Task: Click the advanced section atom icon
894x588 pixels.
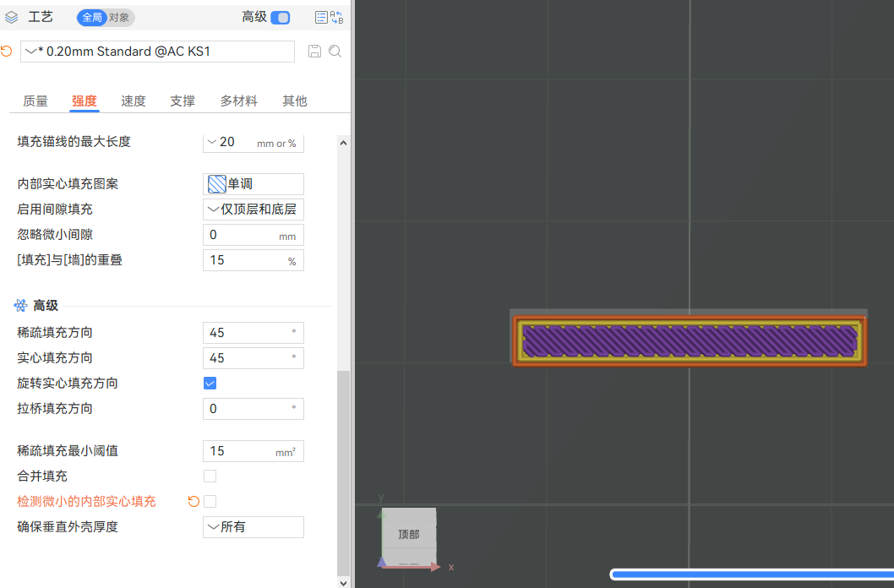Action: coord(20,306)
